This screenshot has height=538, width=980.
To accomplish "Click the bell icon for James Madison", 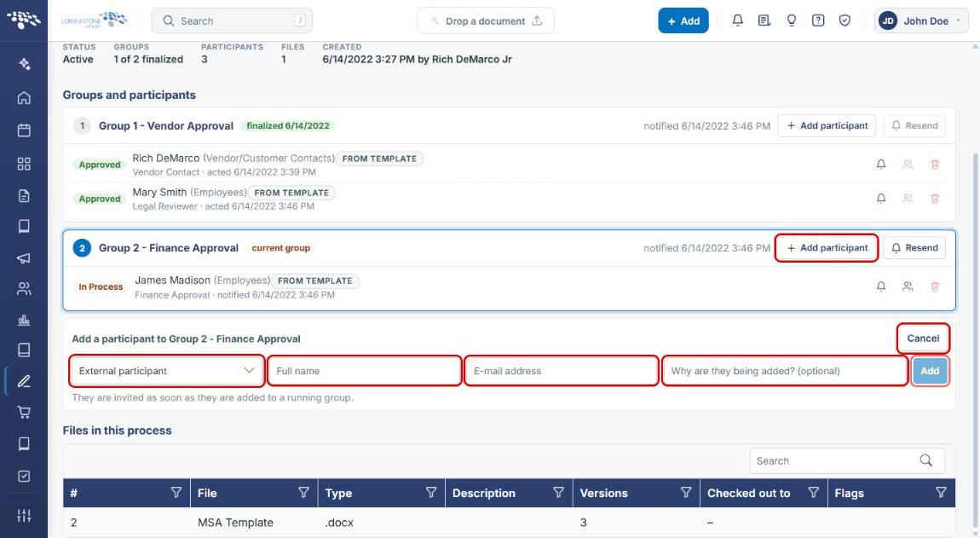I will [880, 286].
